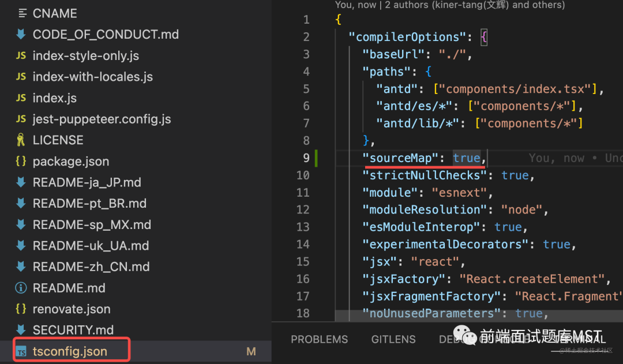Click the "jsxFragmentFactory" key
The image size is (623, 364).
click(x=431, y=297)
